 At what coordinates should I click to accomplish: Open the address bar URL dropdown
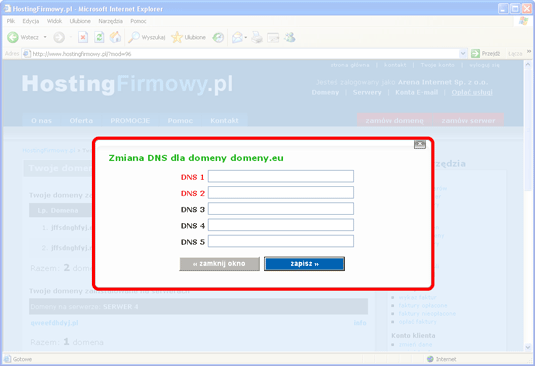click(x=463, y=54)
